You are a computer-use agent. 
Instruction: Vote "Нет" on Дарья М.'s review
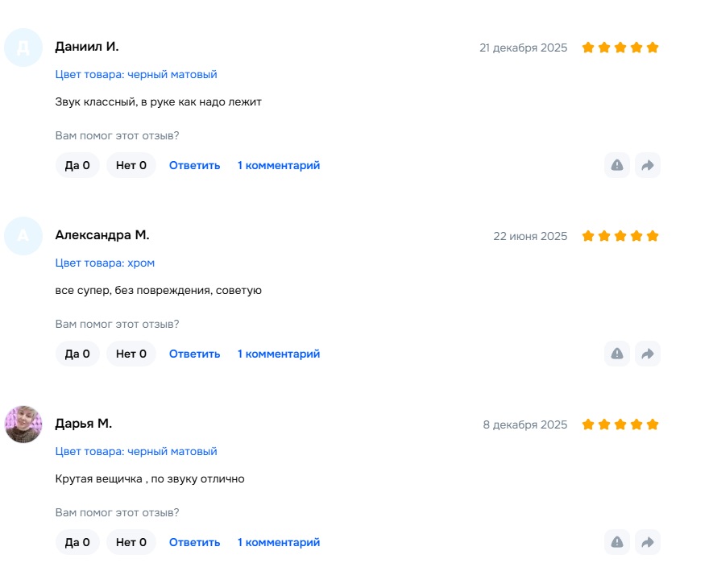[131, 542]
